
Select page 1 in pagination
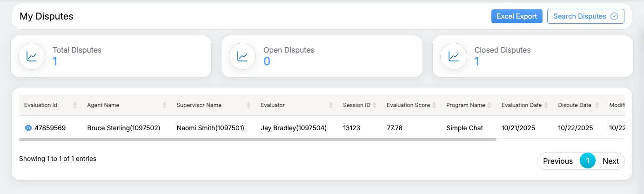click(x=588, y=161)
